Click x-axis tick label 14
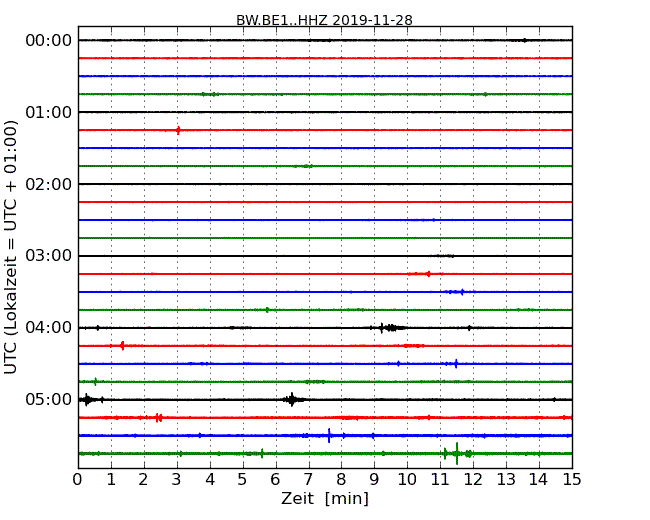The width and height of the screenshot is (650, 520). click(x=539, y=480)
